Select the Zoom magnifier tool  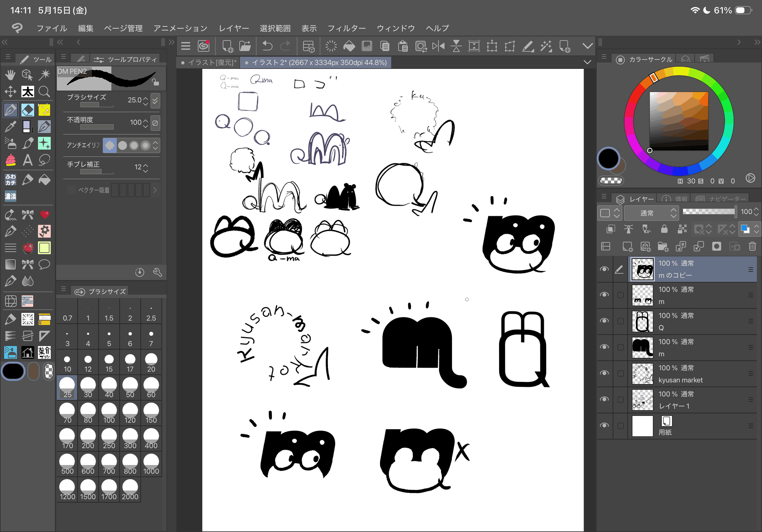click(44, 92)
